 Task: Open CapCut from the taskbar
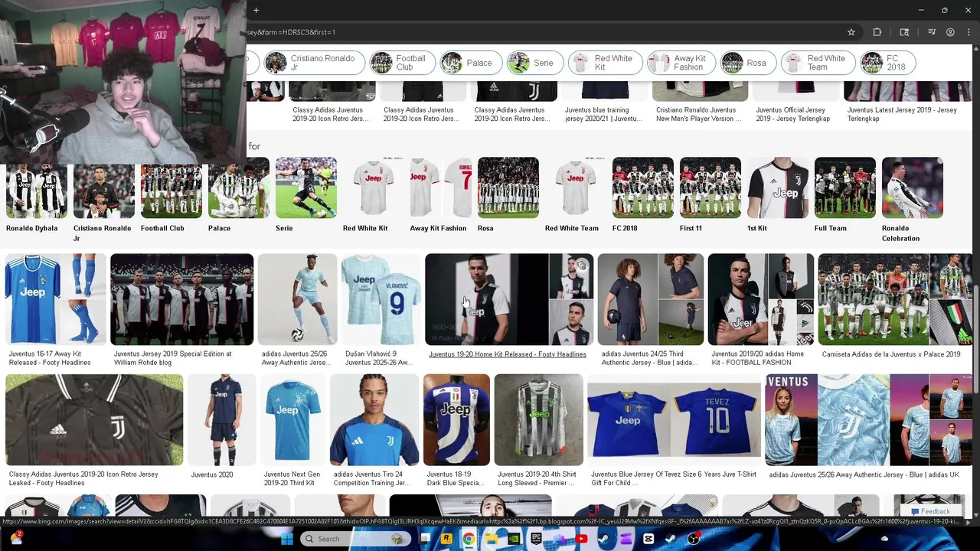(x=648, y=539)
